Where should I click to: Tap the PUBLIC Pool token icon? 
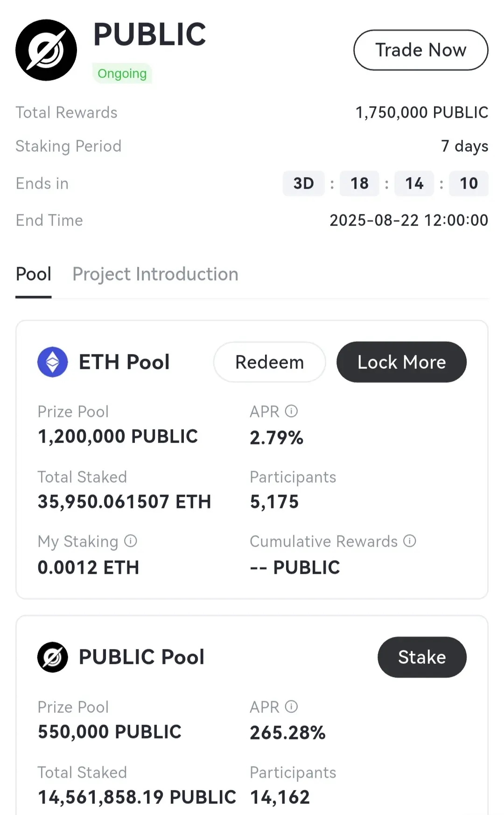[x=53, y=657]
